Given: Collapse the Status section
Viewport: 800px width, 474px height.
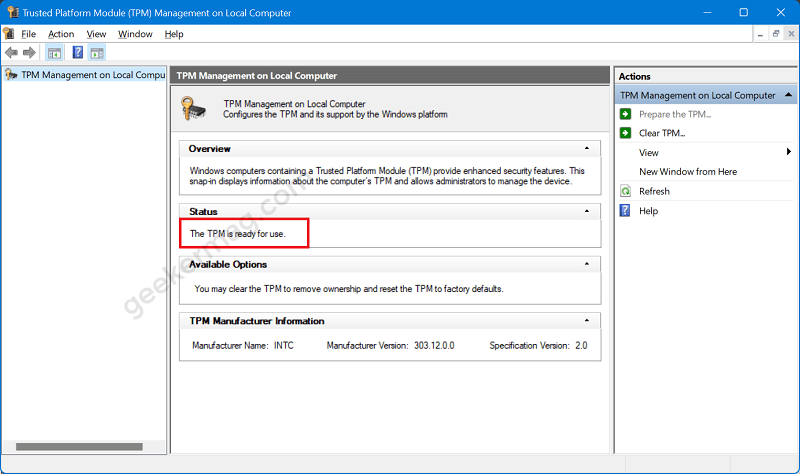Looking at the screenshot, I should point(587,211).
